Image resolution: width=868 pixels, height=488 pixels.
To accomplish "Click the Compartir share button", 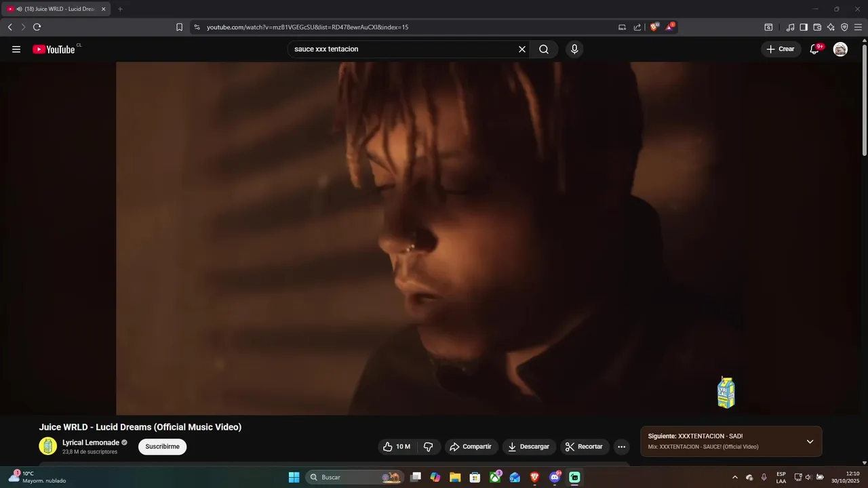I will coord(471,447).
